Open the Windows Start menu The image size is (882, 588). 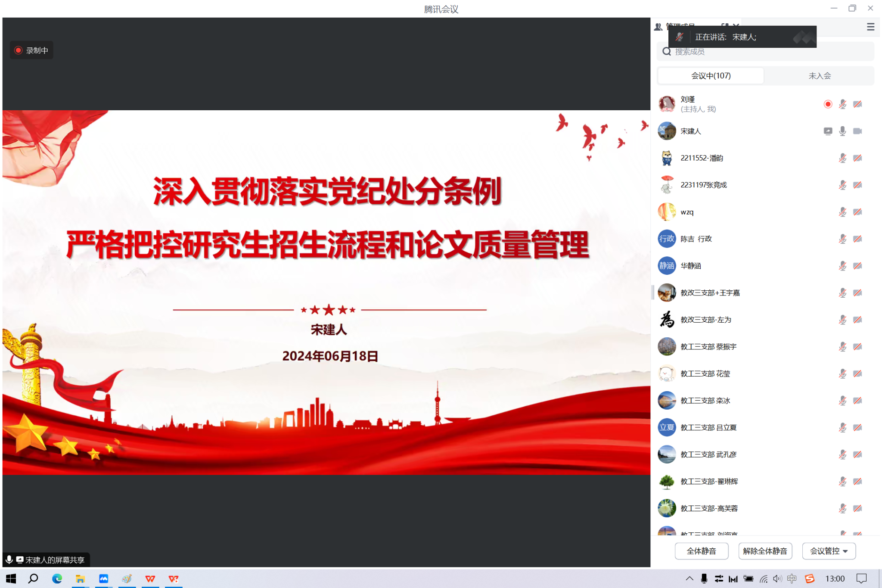pos(11,579)
